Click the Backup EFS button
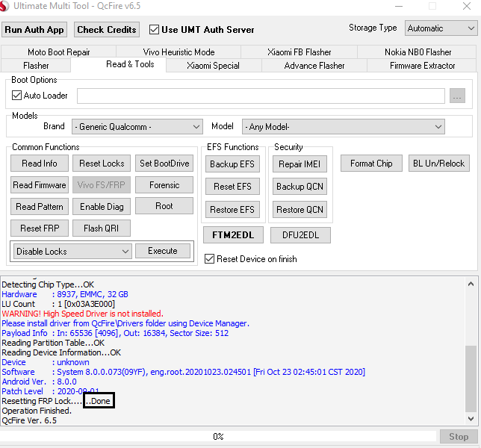Screen dimensions: 481x448 232,164
